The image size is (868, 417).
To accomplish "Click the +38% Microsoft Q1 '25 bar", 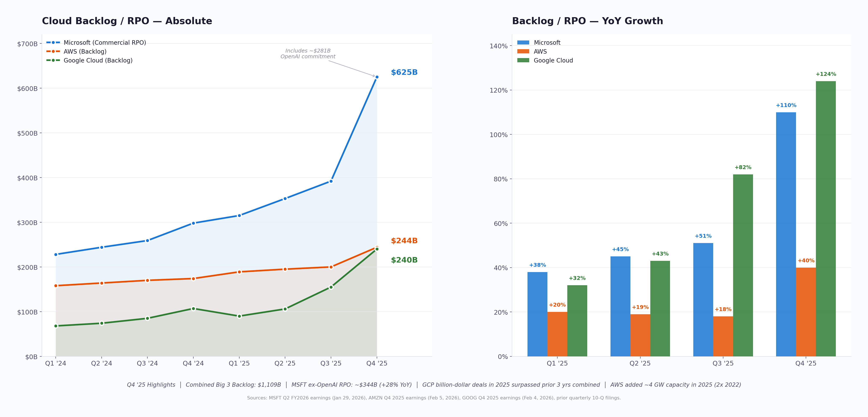I will [x=537, y=314].
